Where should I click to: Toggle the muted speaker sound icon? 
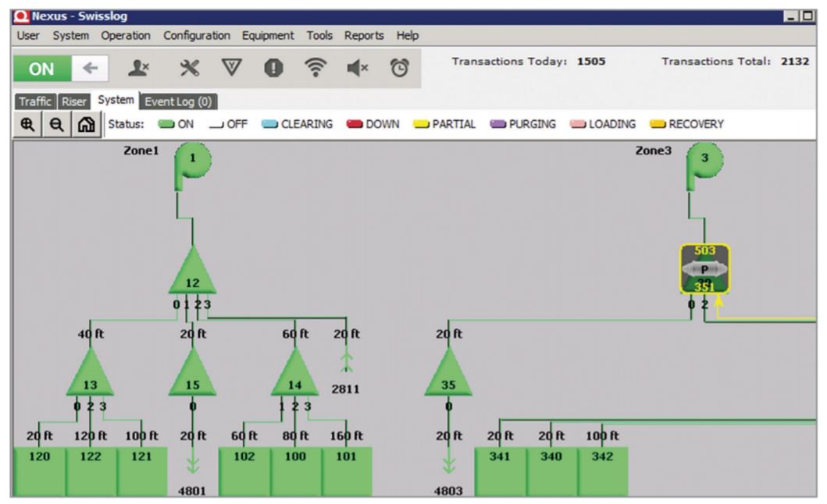point(357,69)
